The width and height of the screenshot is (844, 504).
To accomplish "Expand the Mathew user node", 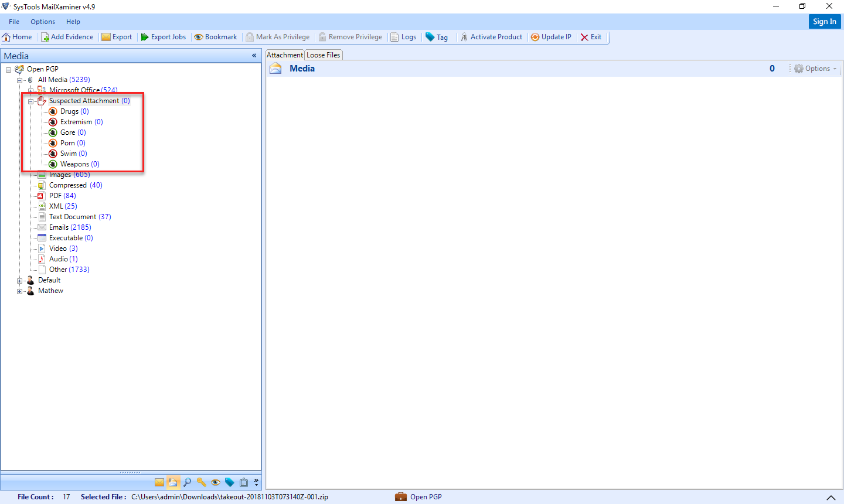I will (20, 291).
